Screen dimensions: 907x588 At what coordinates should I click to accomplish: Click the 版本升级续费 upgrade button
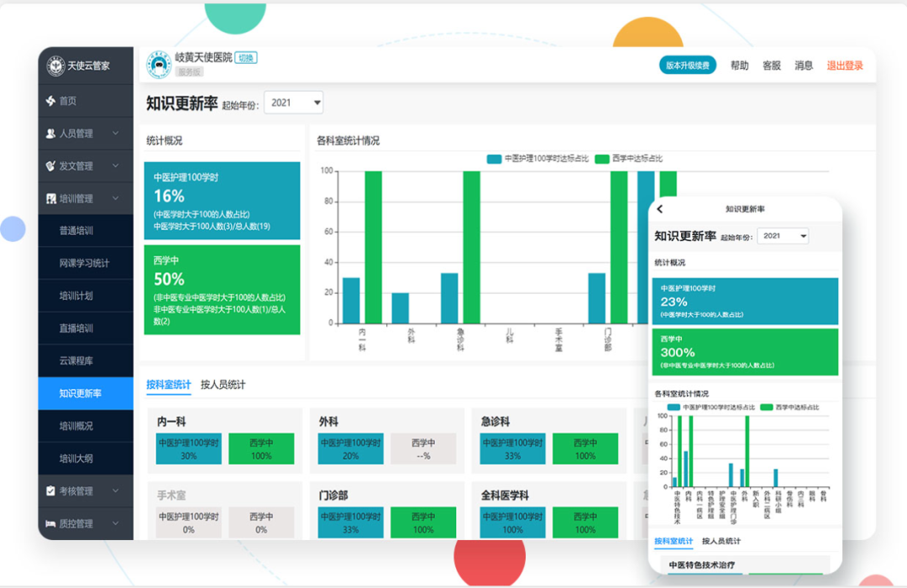(x=687, y=65)
